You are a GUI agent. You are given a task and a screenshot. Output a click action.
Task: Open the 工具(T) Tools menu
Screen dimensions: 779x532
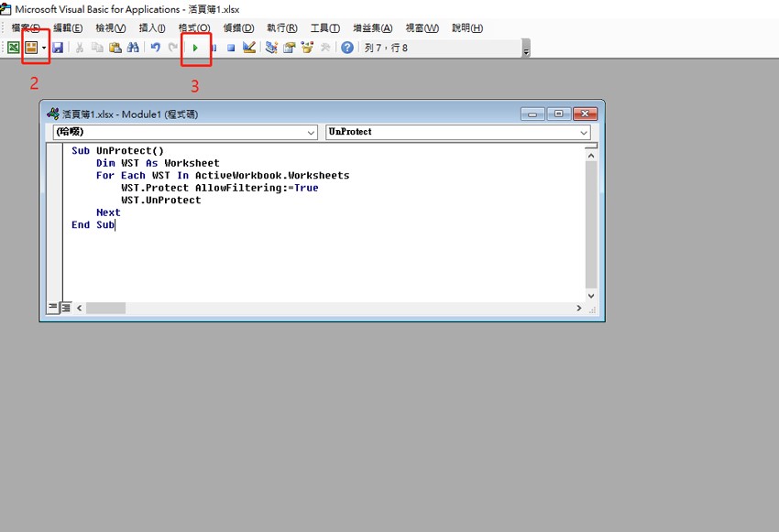324,28
